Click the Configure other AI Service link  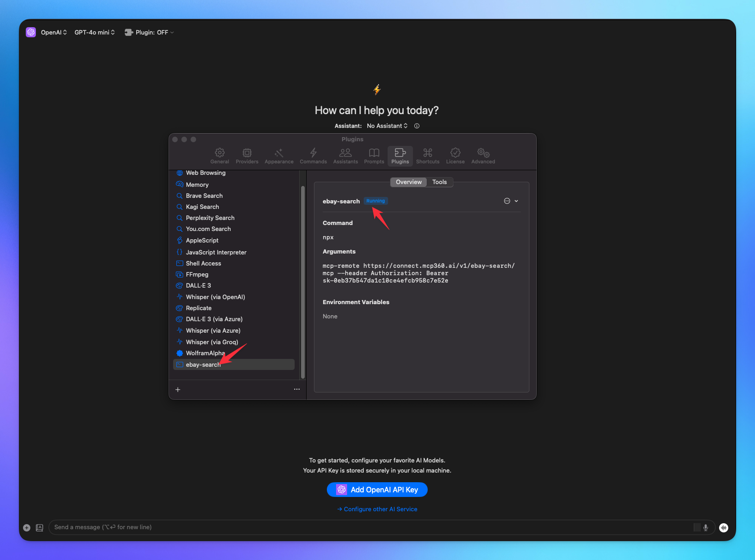point(377,509)
